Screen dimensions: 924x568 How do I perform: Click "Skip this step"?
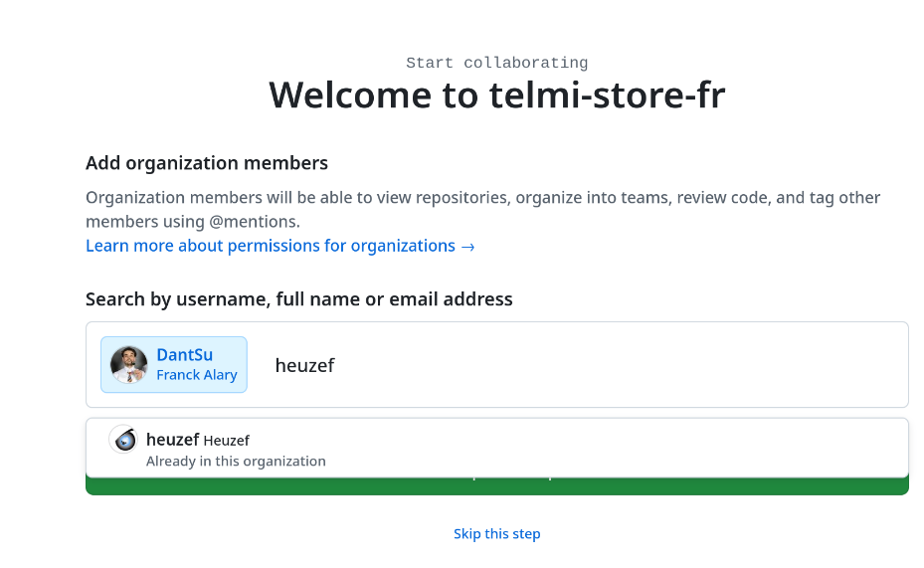click(496, 534)
